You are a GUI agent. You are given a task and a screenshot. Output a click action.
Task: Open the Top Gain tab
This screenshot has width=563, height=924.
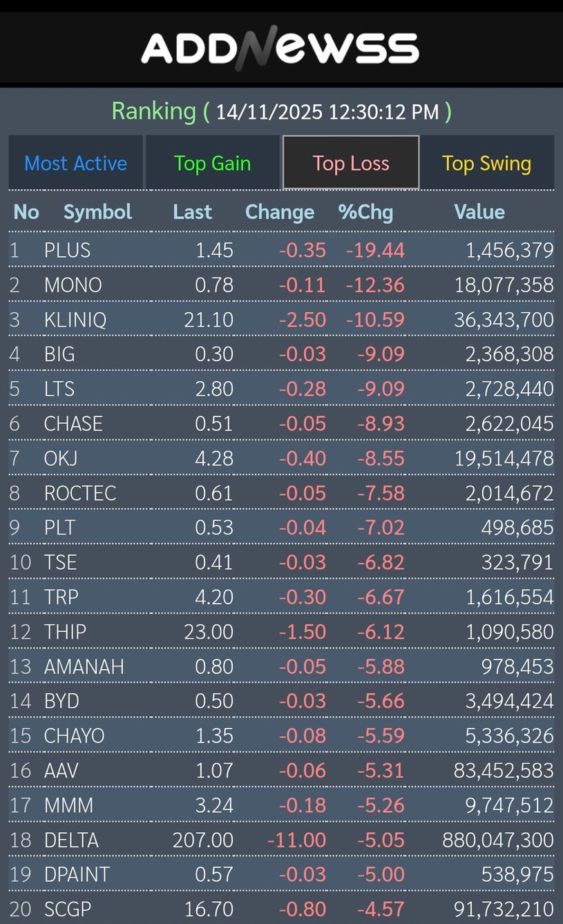(x=212, y=164)
